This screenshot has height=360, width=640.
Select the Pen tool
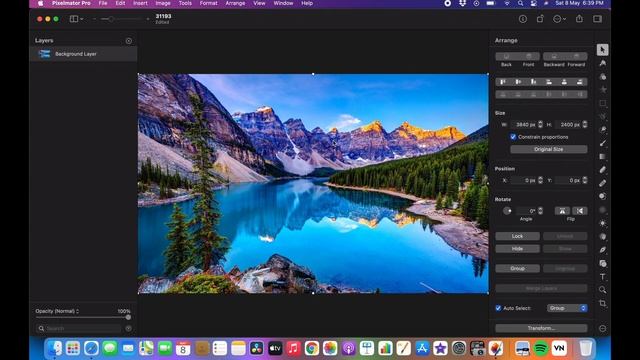[x=602, y=250]
